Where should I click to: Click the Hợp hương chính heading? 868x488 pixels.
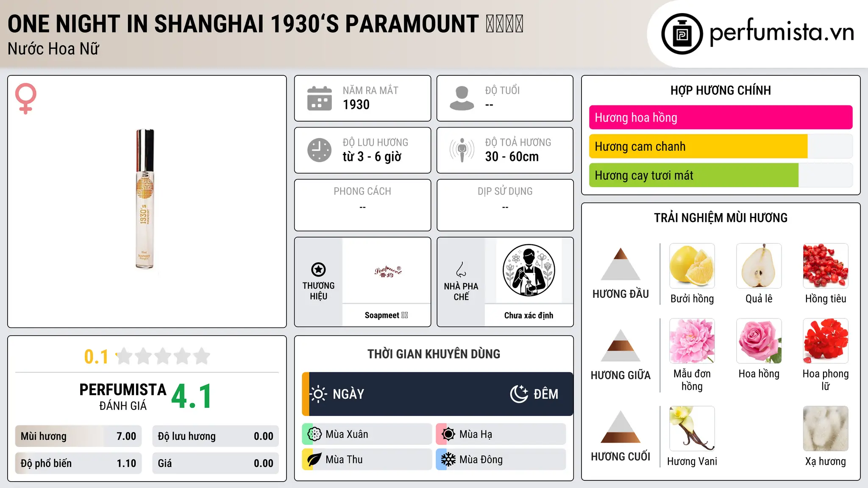(721, 90)
